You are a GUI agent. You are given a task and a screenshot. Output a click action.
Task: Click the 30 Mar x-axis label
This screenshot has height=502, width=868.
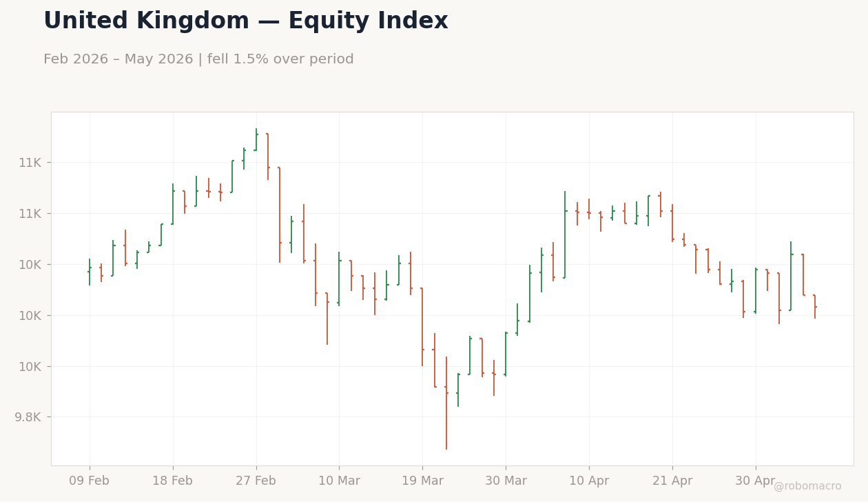click(x=506, y=481)
